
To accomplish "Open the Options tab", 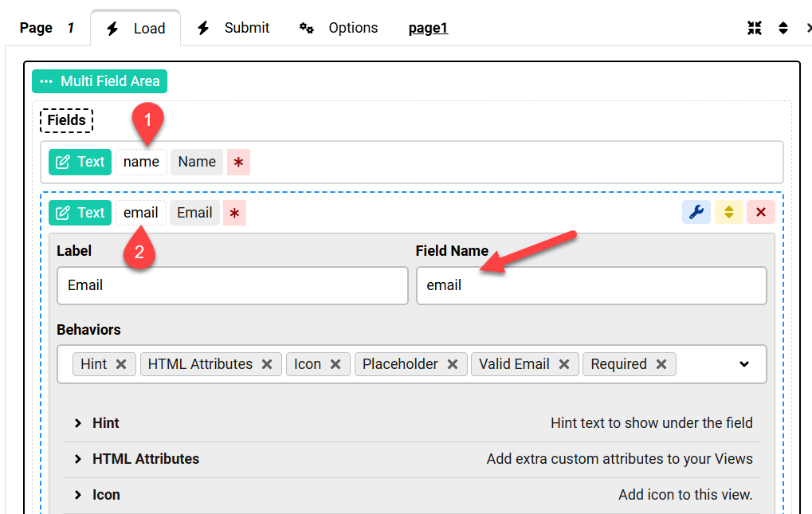I will pos(339,28).
